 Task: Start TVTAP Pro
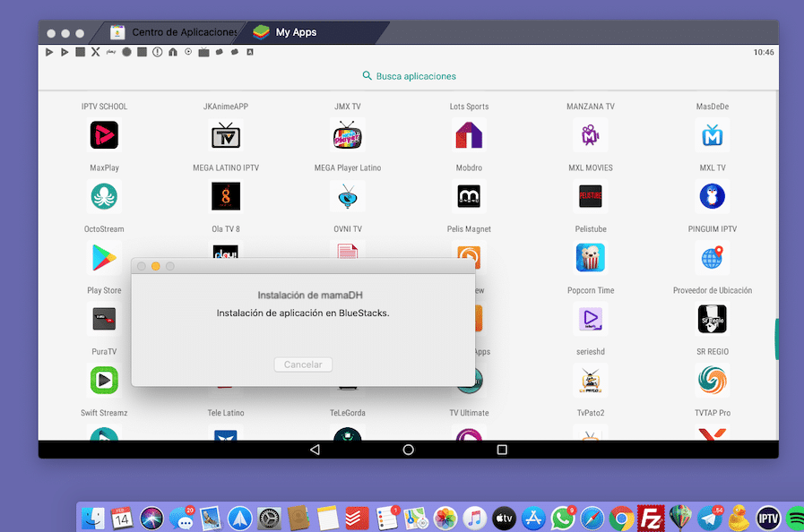click(712, 380)
